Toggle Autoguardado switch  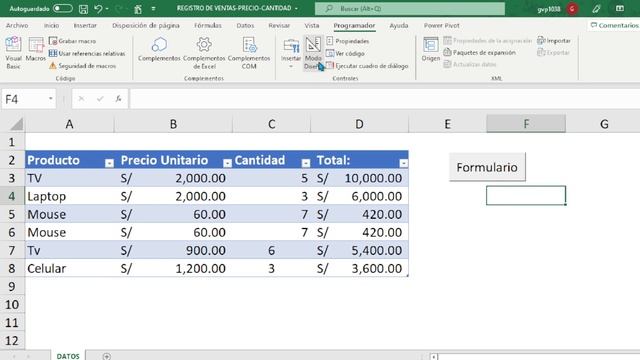[x=62, y=8]
